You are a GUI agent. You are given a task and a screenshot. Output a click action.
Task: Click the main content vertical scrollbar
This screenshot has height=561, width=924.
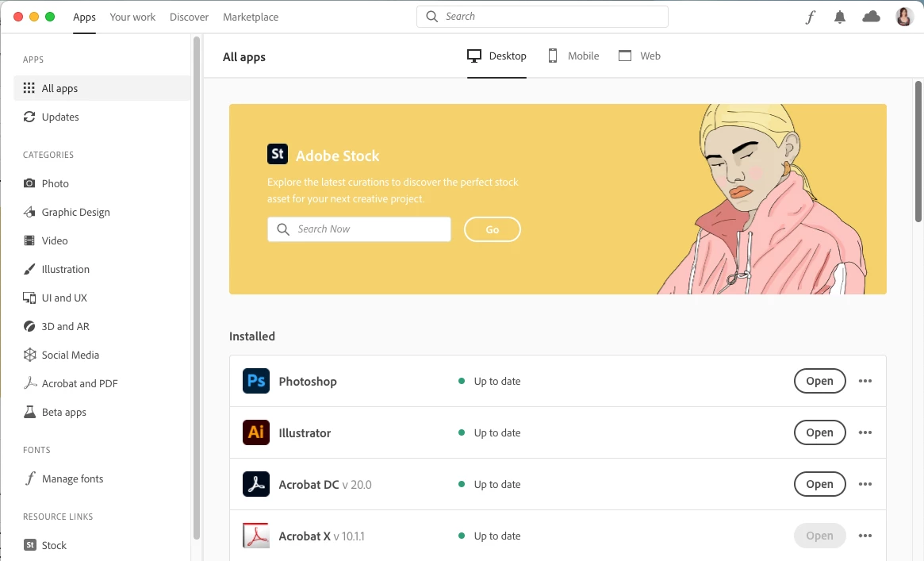pyautogui.click(x=918, y=152)
